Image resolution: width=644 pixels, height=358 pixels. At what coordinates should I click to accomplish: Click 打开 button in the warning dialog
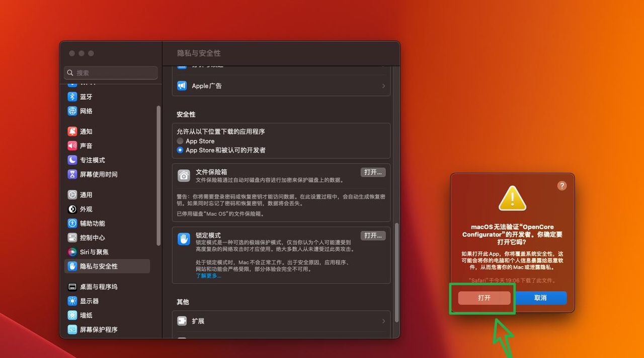(x=484, y=298)
